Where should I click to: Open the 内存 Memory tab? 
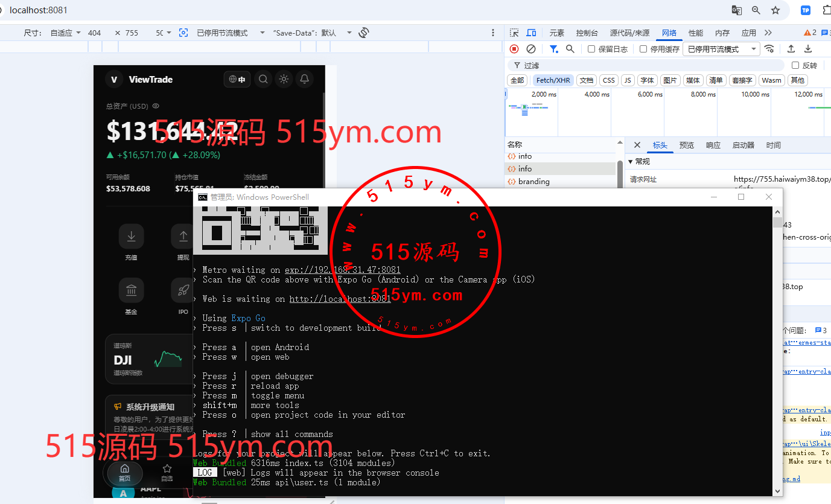(722, 33)
